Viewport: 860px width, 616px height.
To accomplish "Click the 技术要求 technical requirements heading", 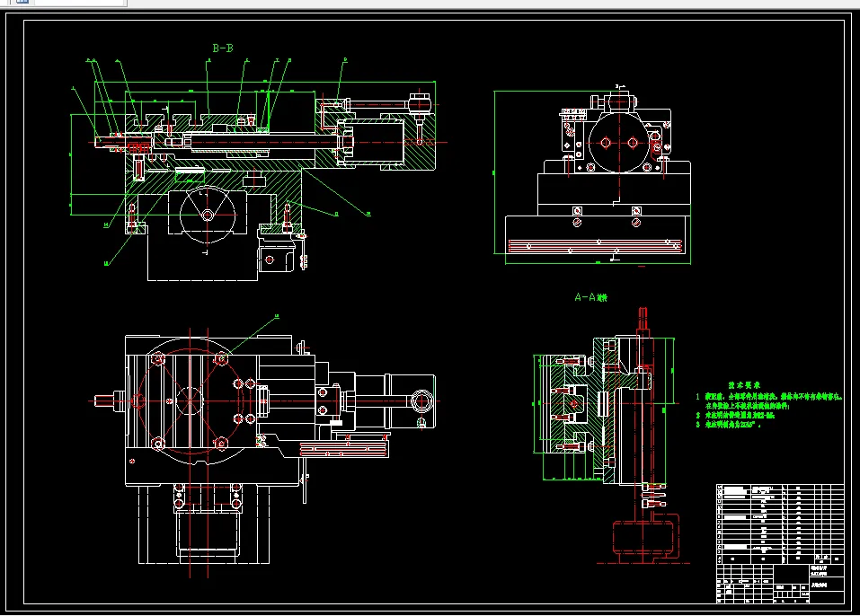I will point(744,385).
